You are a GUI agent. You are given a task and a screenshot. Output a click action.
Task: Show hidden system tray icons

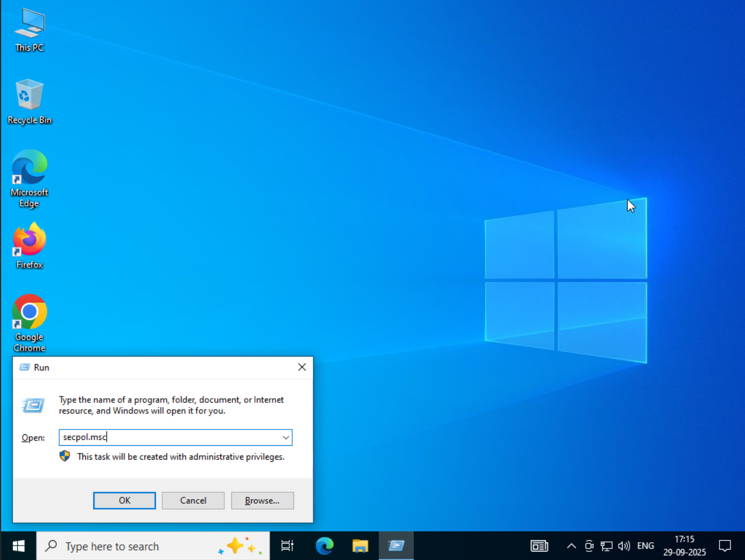coord(571,546)
